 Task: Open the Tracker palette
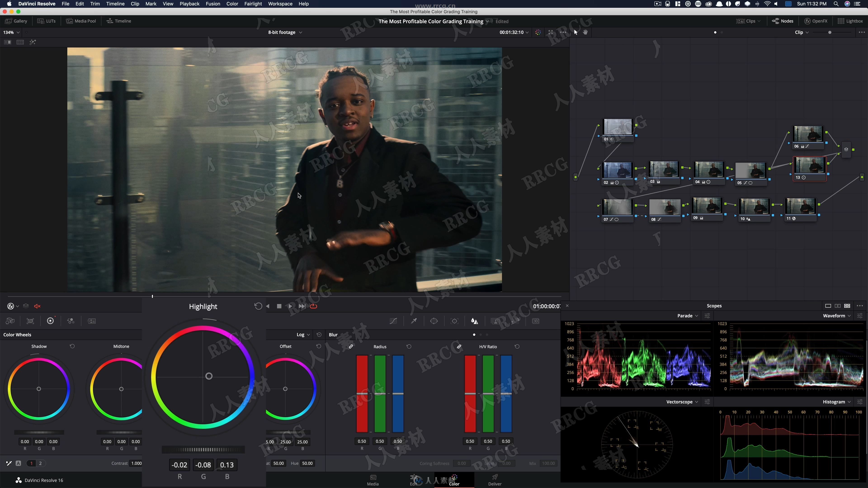pos(455,321)
